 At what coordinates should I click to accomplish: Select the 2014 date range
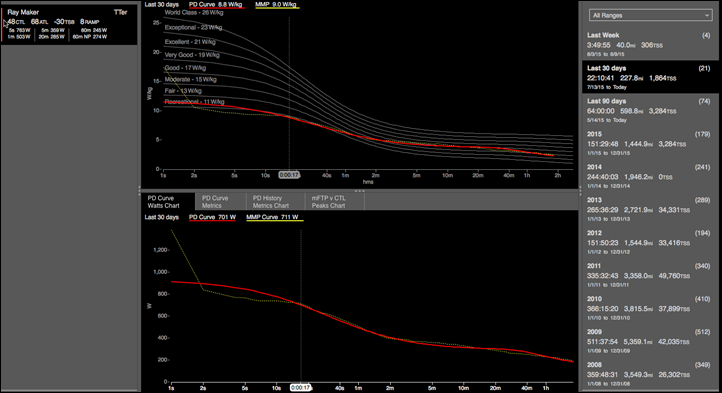pos(649,176)
